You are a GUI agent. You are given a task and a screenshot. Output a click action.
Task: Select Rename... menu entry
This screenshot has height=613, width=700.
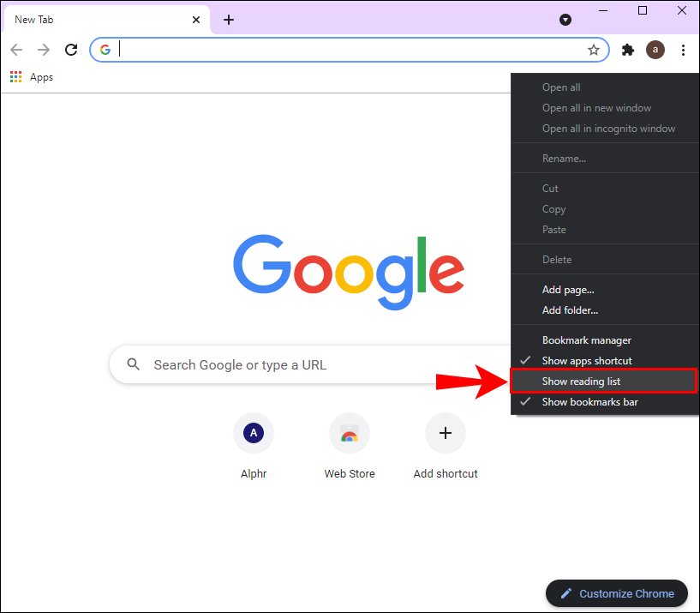(x=605, y=159)
